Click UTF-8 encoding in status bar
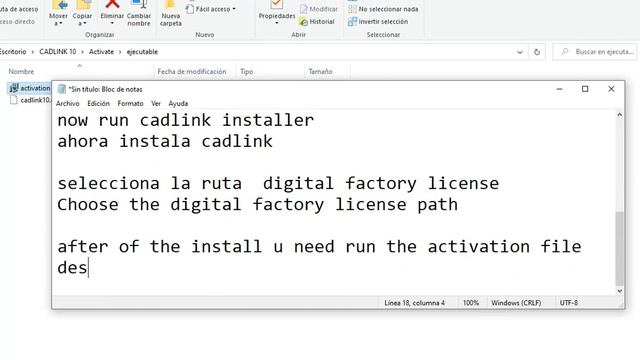Viewport: 640px width, 360px height. click(569, 303)
